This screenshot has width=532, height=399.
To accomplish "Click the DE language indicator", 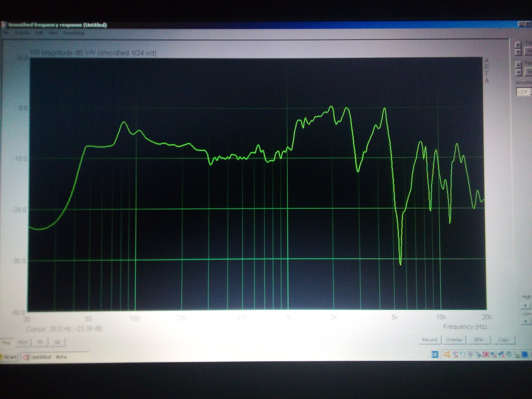I will pyautogui.click(x=435, y=354).
